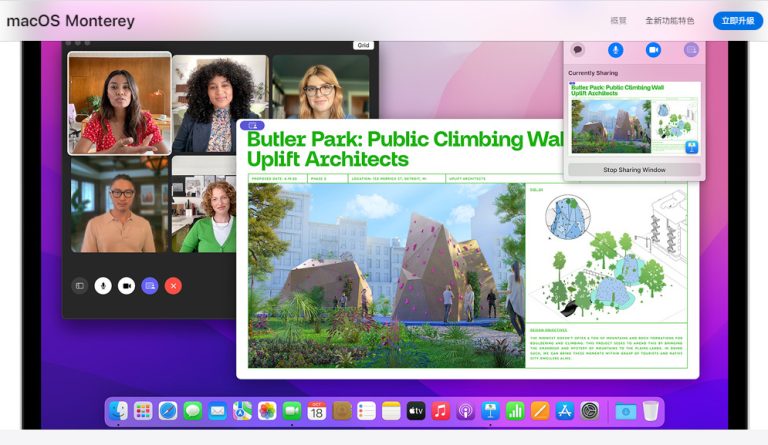Switch FaceTime layout with Grid button
Screen dimensions: 768x445
point(362,45)
